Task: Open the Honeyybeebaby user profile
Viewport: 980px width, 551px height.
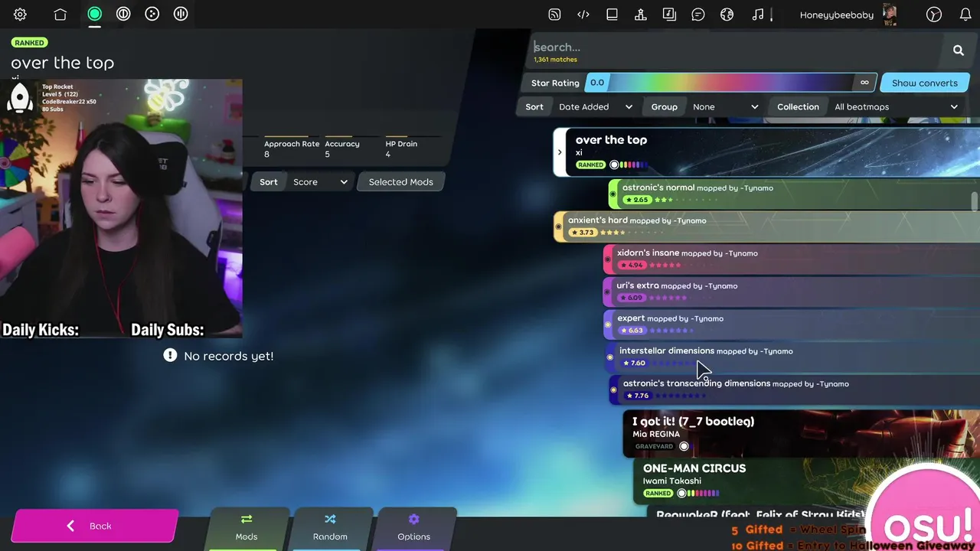Action: tap(837, 15)
